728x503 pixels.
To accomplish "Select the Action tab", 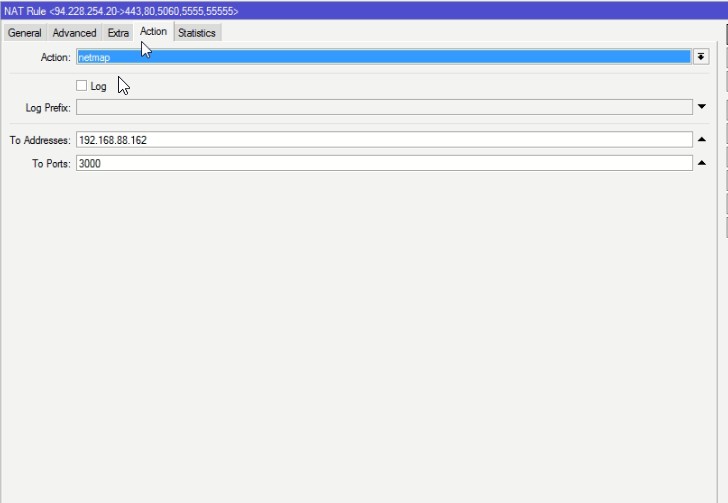I will tap(153, 32).
